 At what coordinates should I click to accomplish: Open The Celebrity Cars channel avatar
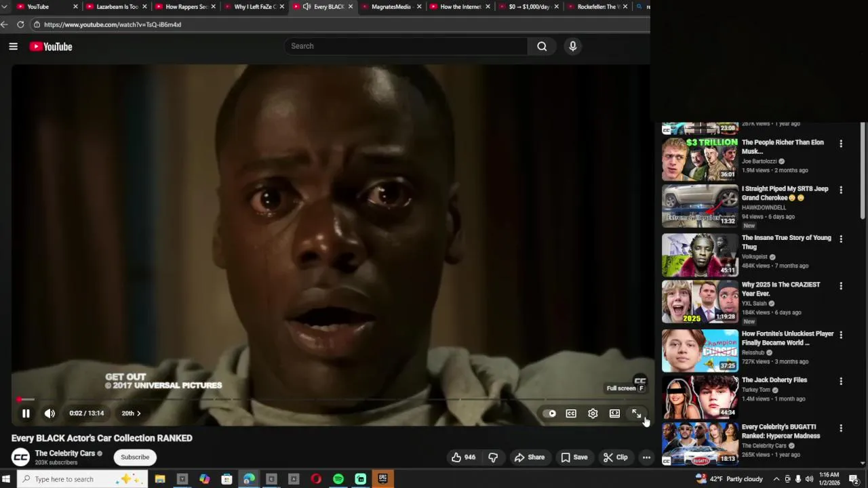[x=20, y=457]
